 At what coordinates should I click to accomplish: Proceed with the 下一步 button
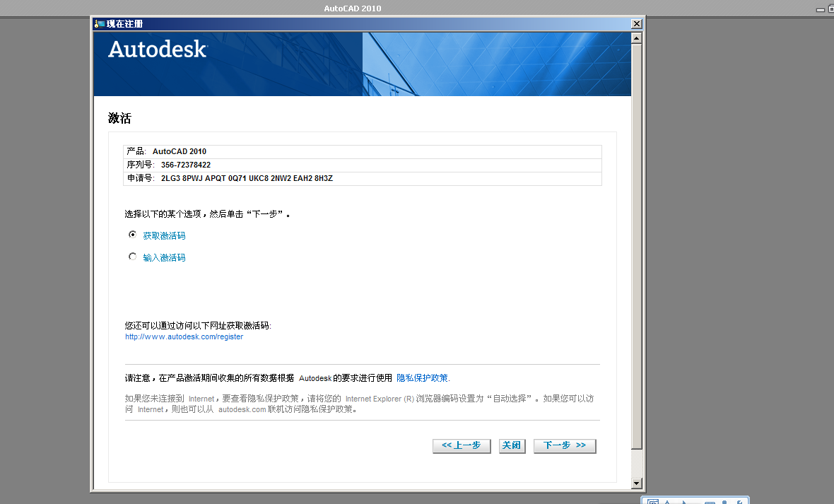(x=565, y=445)
